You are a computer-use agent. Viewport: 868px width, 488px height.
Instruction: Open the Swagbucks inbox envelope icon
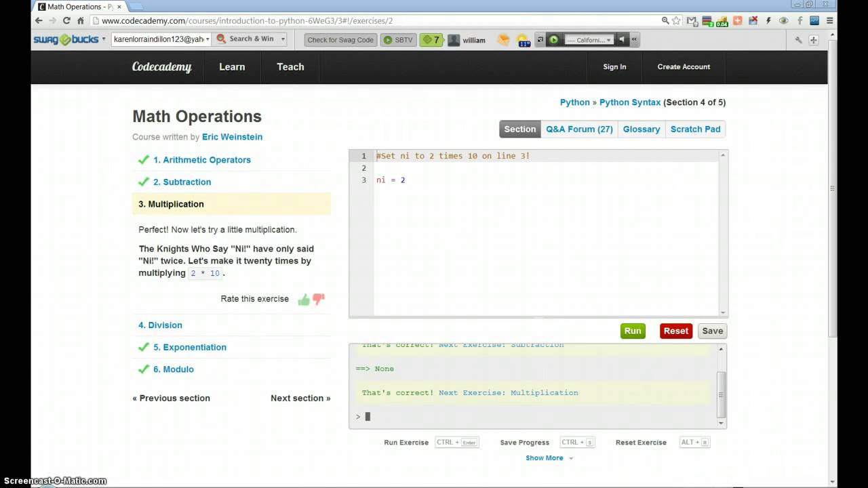(x=503, y=40)
